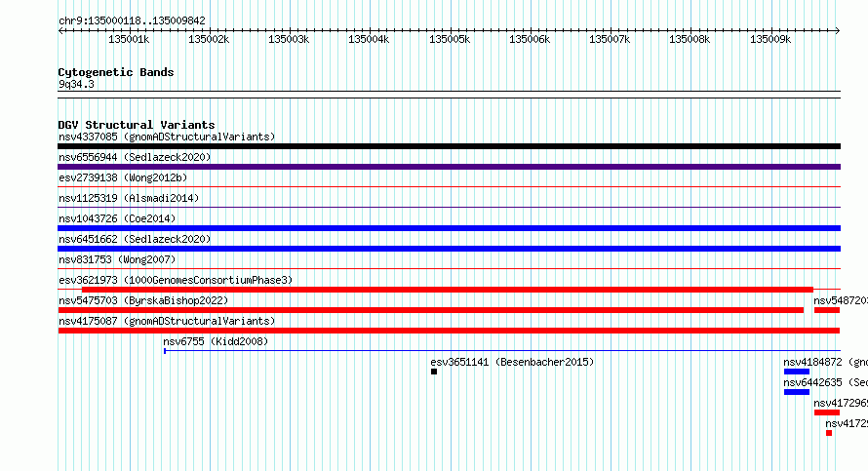The width and height of the screenshot is (868, 471).
Task: Open the esv3621973 1000GenomesConsortiumPhase3 label
Action: click(x=176, y=280)
